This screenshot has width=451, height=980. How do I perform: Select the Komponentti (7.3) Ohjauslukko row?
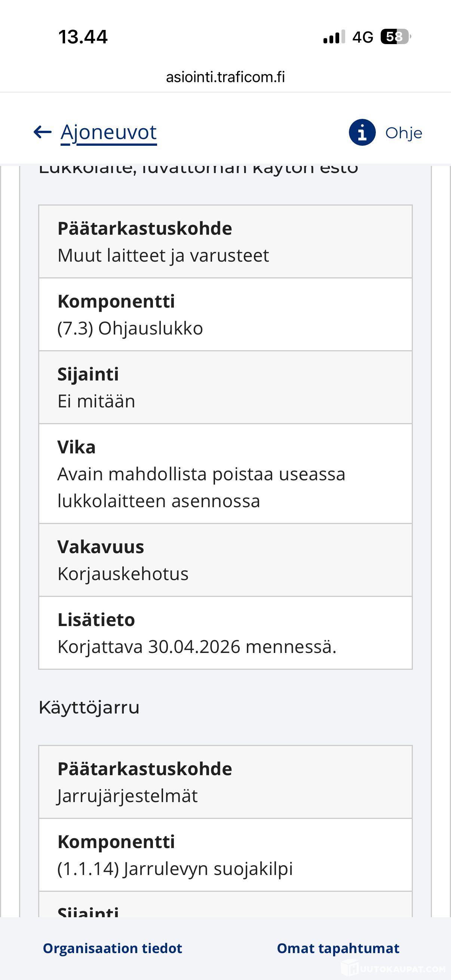pyautogui.click(x=225, y=315)
